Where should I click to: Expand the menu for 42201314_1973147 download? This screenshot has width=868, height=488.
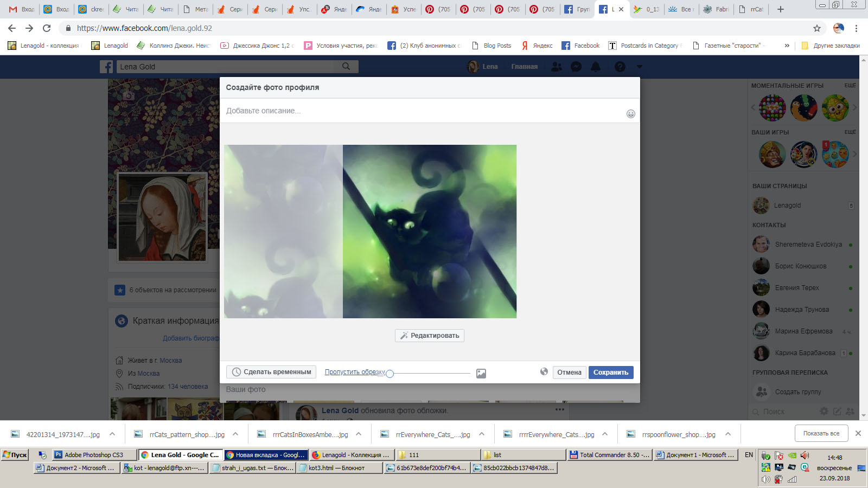click(112, 434)
